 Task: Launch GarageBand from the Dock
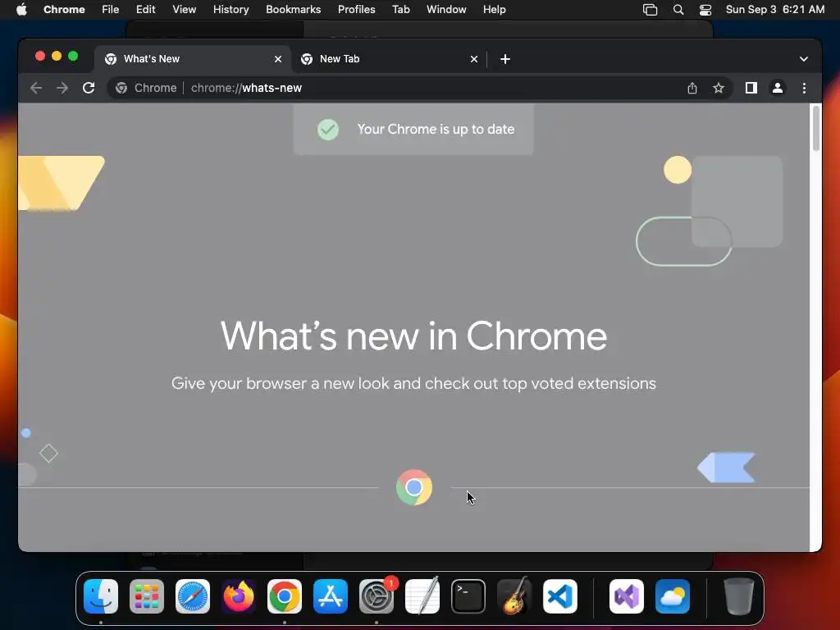click(514, 596)
